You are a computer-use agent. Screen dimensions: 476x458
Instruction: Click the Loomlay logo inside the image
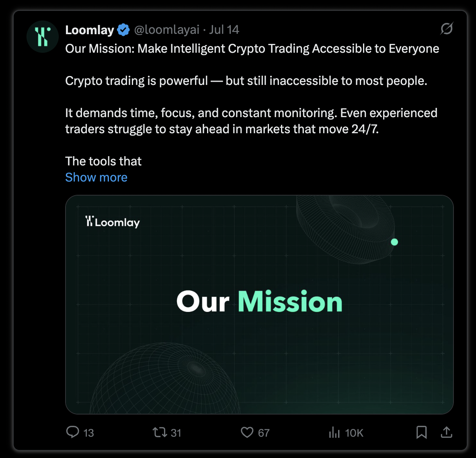[112, 221]
